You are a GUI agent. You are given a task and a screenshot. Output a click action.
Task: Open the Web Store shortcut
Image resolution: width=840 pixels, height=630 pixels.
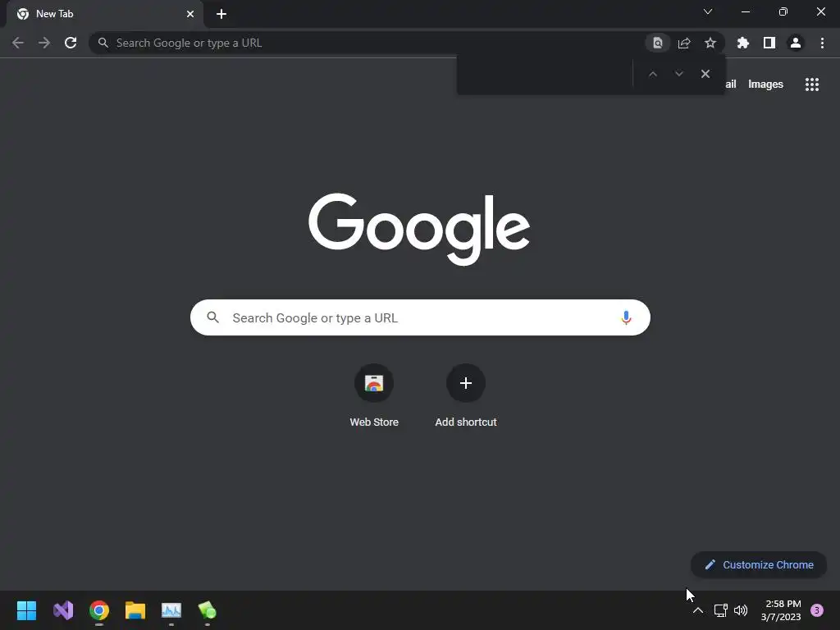pos(374,396)
